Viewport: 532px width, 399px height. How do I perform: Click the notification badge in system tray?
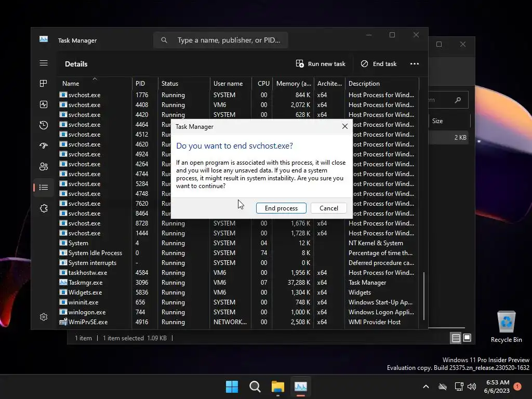[x=517, y=387]
